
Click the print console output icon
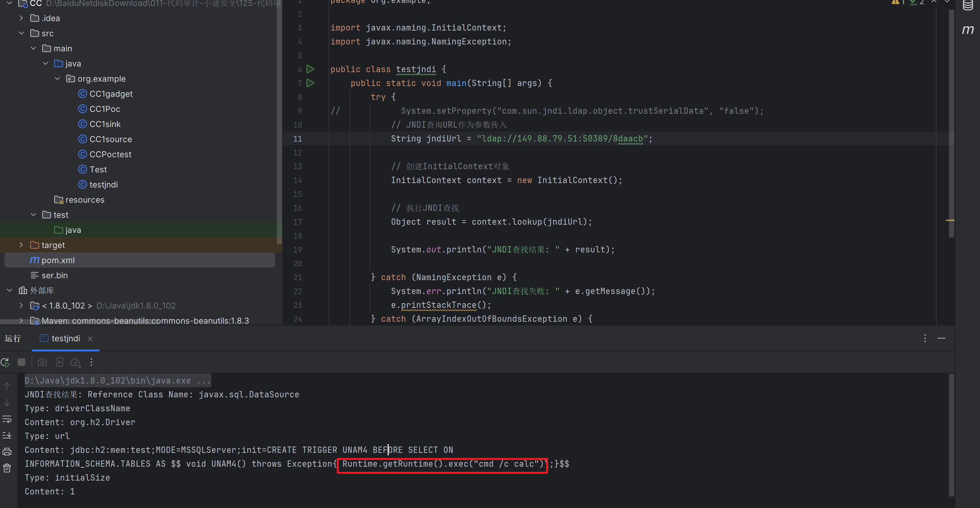(x=7, y=452)
